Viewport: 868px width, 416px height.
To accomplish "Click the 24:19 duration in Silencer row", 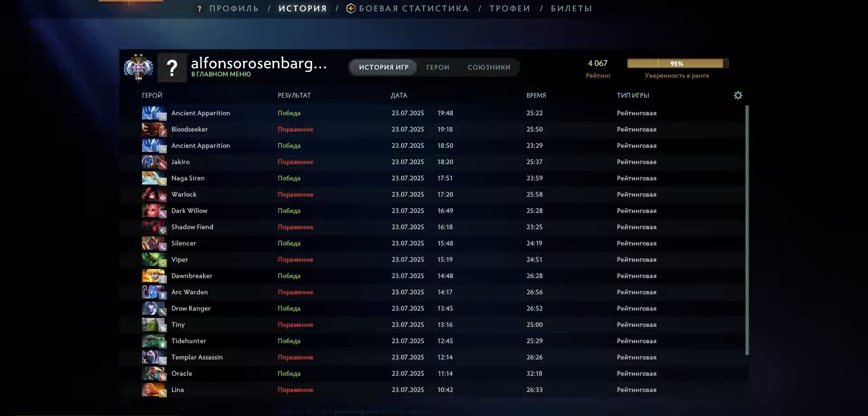I will point(534,243).
